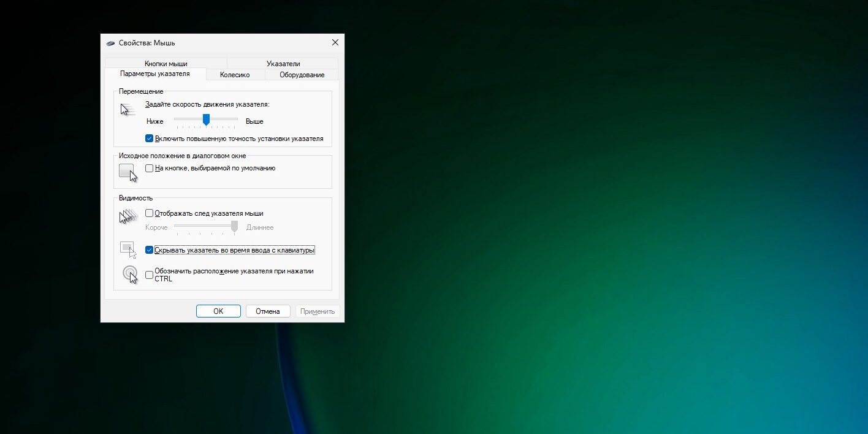Go to the 'Колесико' tab
The height and width of the screenshot is (434, 868).
[235, 75]
